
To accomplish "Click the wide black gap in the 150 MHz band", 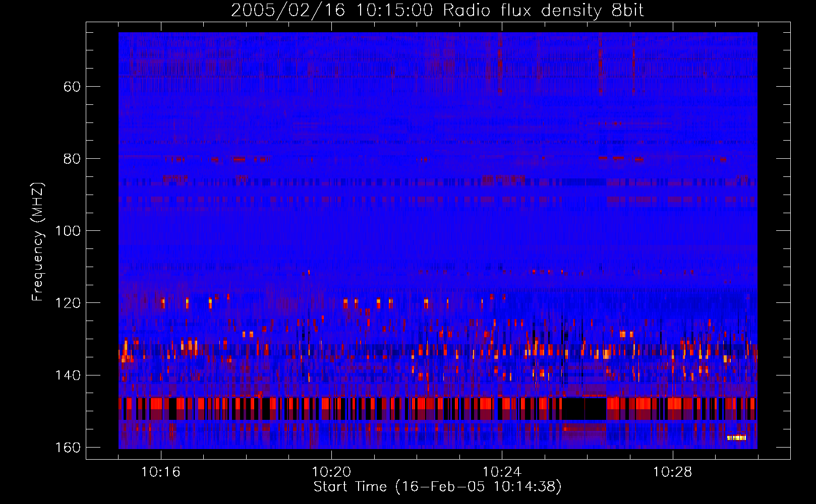I will (584, 409).
